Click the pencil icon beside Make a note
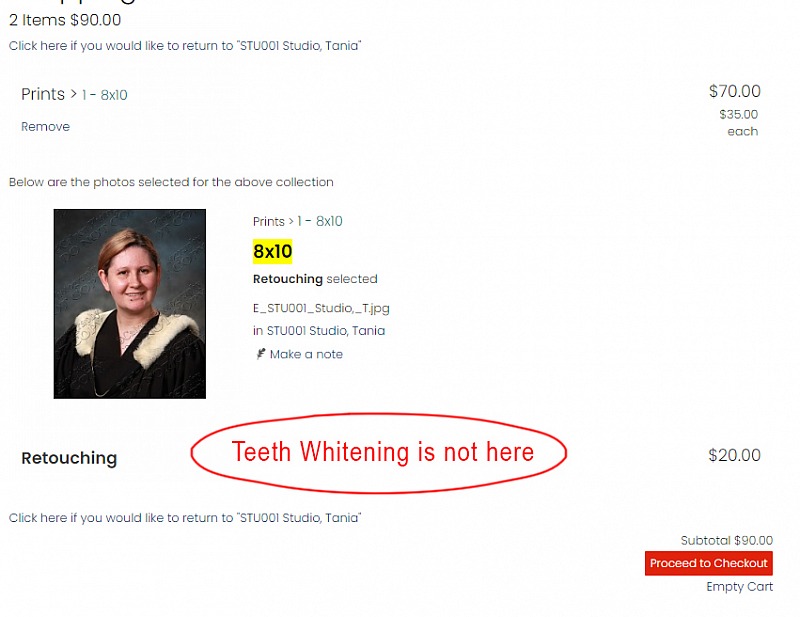The image size is (800, 617). [261, 354]
